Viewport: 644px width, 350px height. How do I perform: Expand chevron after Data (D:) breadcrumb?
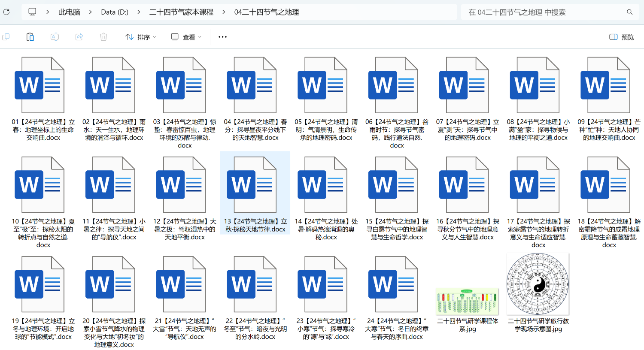pyautogui.click(x=139, y=12)
